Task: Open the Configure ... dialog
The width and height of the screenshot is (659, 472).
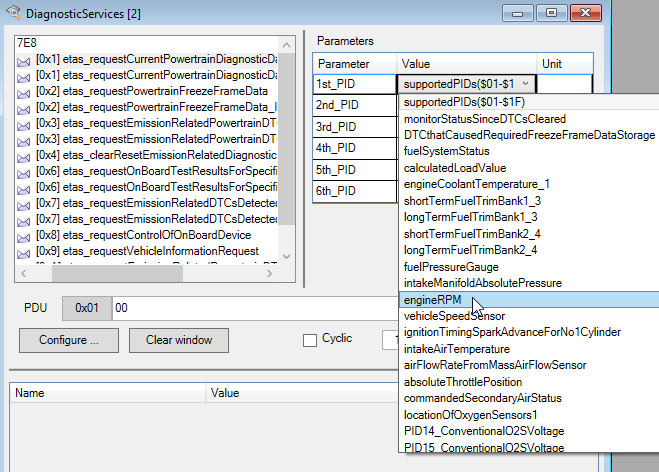Action: point(69,340)
